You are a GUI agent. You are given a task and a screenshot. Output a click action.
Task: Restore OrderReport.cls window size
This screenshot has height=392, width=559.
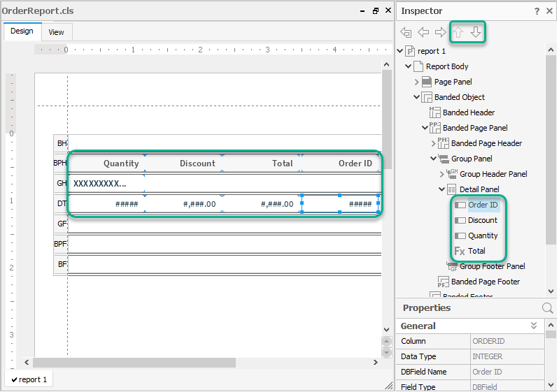(376, 11)
